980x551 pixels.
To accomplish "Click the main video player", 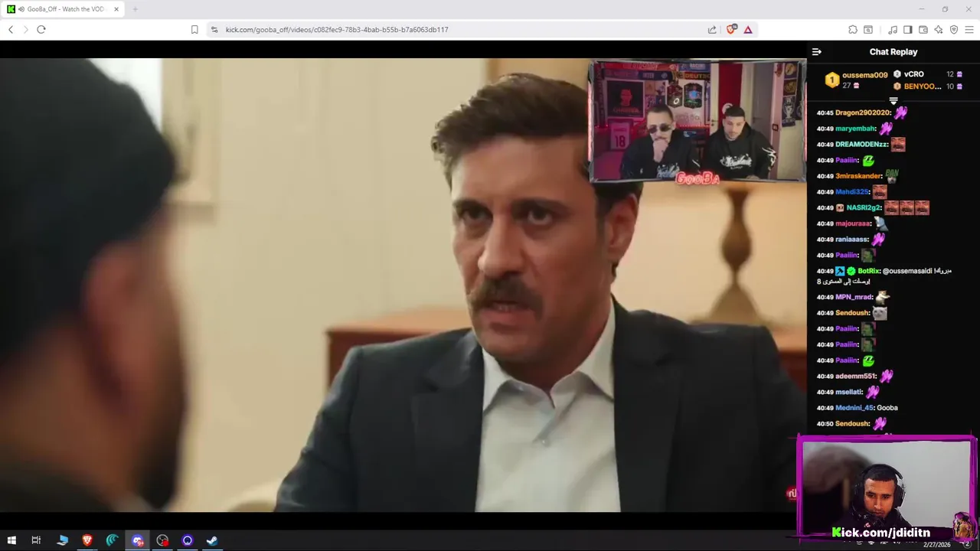I will pyautogui.click(x=403, y=285).
